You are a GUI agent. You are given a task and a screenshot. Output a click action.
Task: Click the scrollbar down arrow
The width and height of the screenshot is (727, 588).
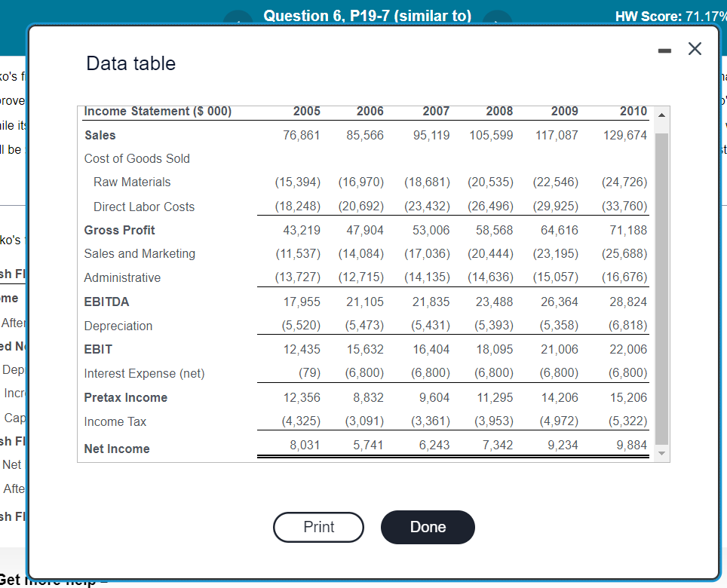coord(661,452)
